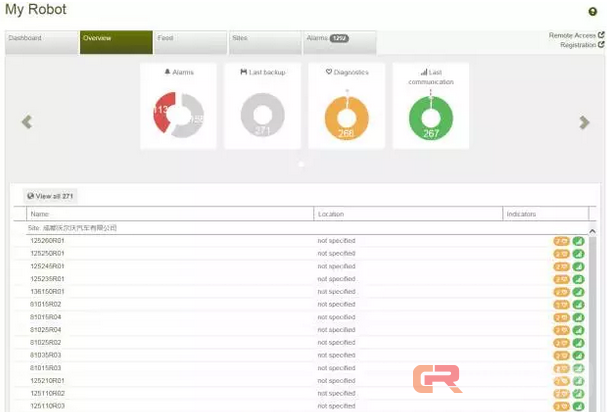Click green status indicator for robot 81015R02

pyautogui.click(x=578, y=305)
